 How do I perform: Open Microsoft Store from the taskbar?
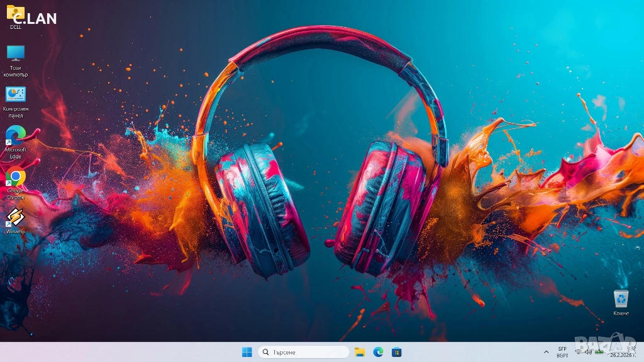click(x=396, y=352)
